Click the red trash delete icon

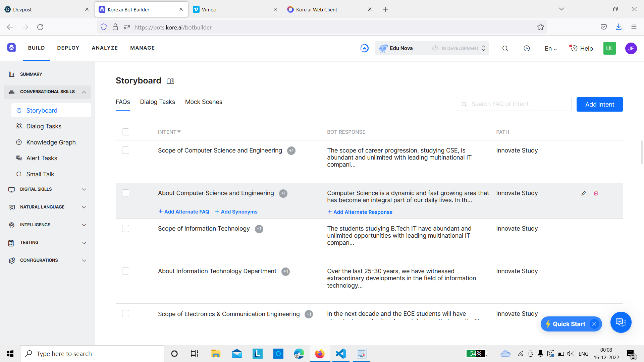(x=596, y=193)
